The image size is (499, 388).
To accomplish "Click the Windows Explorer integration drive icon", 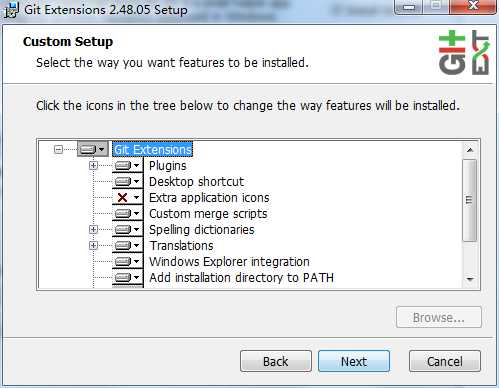I will pyautogui.click(x=127, y=261).
